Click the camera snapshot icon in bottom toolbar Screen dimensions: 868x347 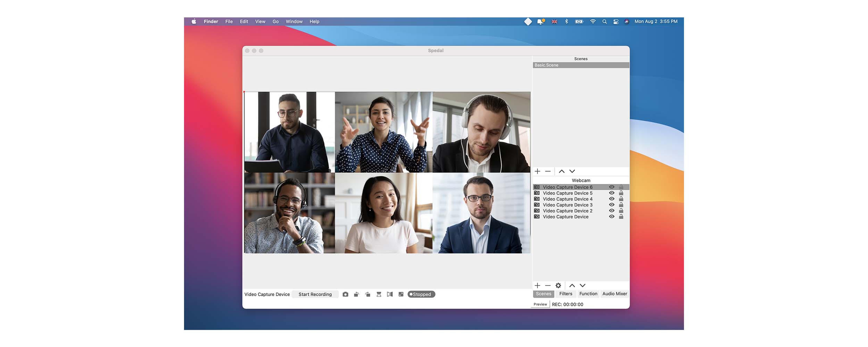[x=345, y=294]
